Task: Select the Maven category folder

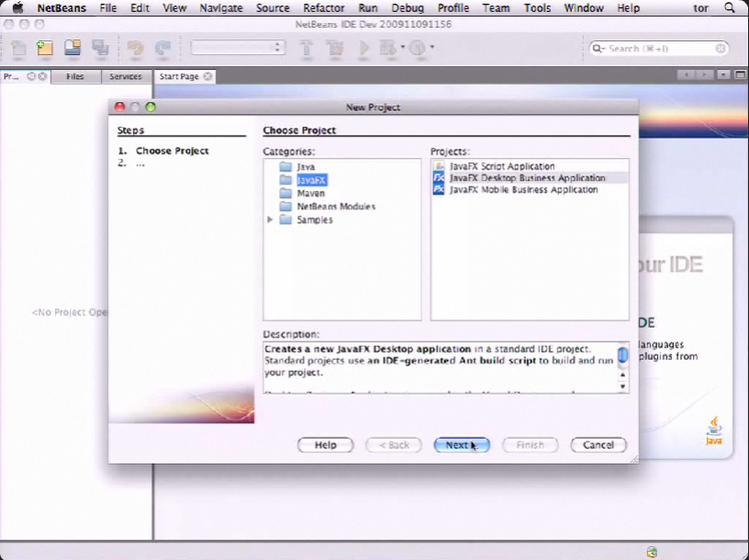Action: pyautogui.click(x=302, y=194)
